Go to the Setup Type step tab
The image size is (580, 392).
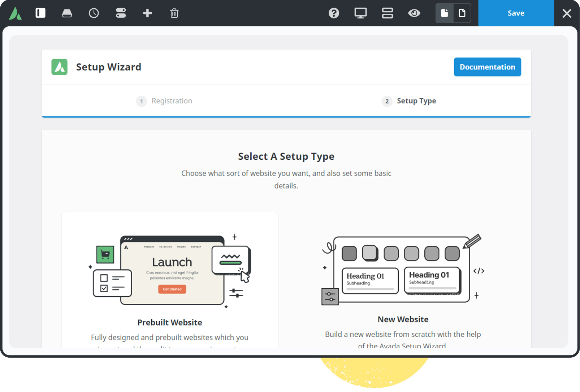click(x=409, y=101)
